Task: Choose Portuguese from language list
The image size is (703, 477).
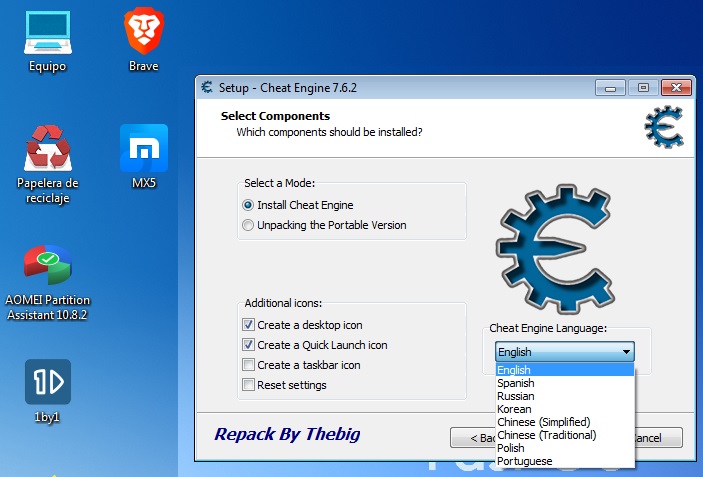Action: click(565, 461)
